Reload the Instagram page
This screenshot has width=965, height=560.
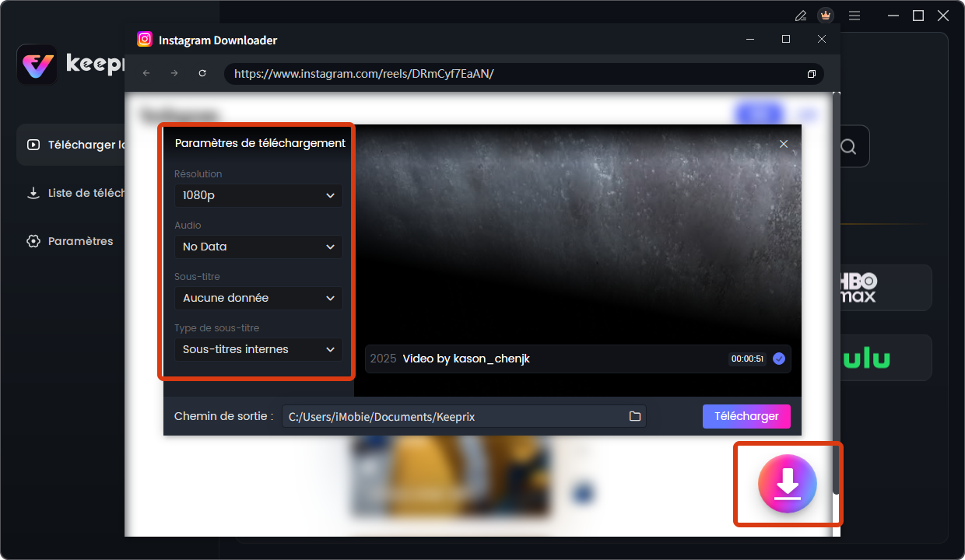(202, 73)
